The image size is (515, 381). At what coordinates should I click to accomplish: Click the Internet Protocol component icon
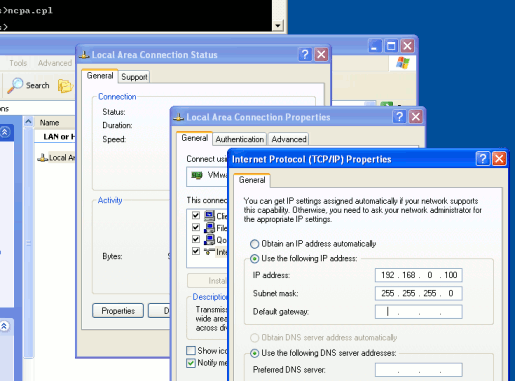coord(209,251)
